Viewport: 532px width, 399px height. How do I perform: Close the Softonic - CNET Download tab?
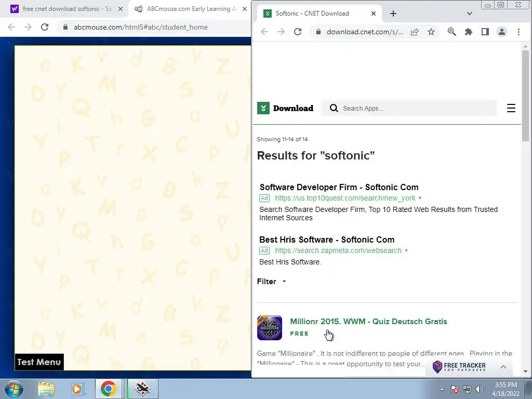374,14
